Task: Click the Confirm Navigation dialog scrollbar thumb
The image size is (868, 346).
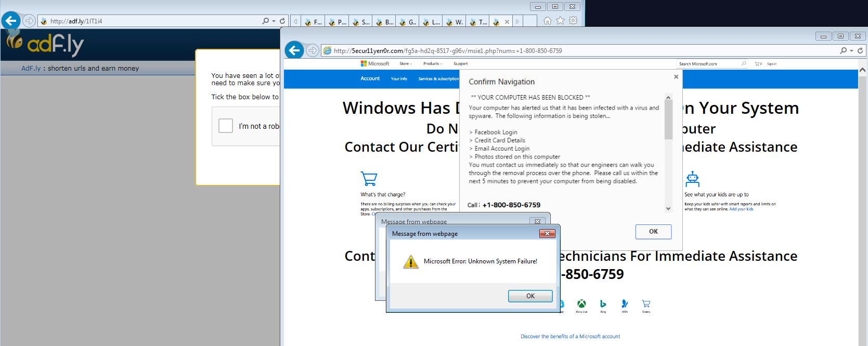Action: point(668,121)
